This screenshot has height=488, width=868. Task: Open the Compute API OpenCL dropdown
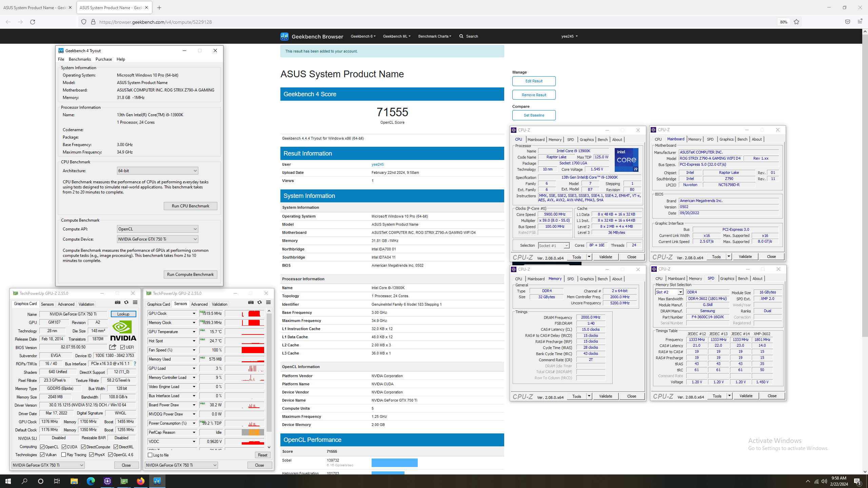157,229
